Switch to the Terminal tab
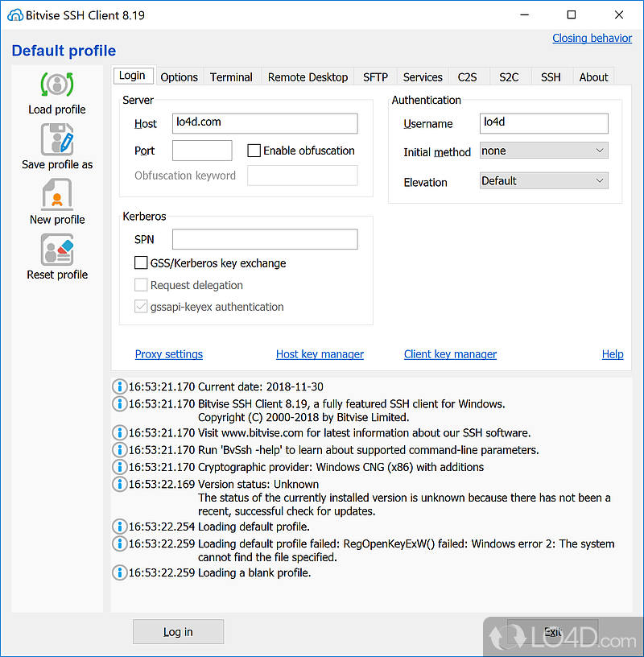This screenshot has width=644, height=657. pyautogui.click(x=231, y=77)
